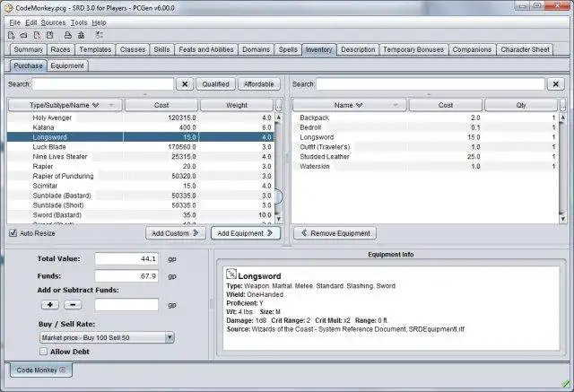Click the minus button to subtract funds
574x392 pixels.
tap(73, 304)
